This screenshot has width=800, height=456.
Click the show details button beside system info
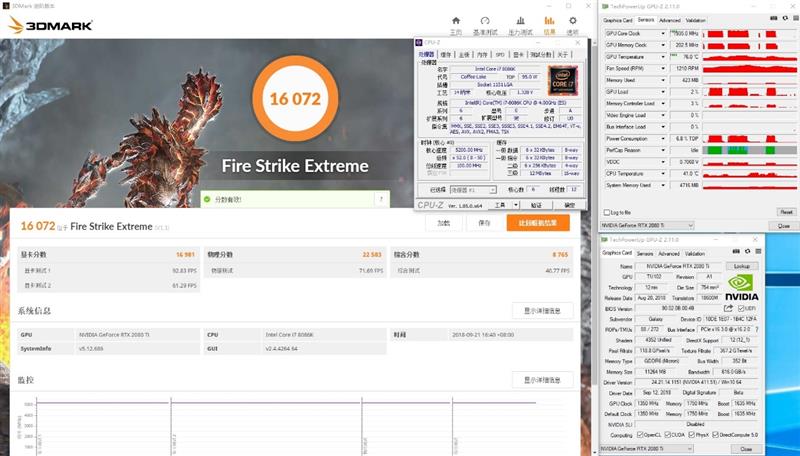[542, 311]
